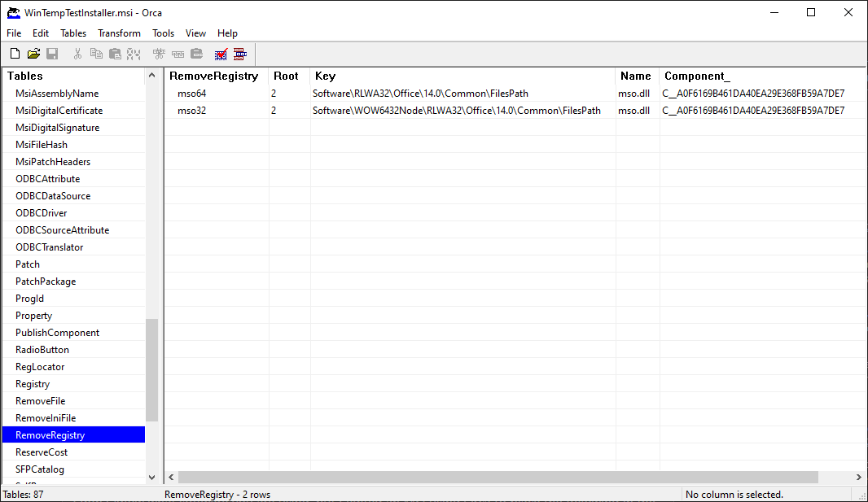Click the Cut Row toolbar icon

tap(159, 54)
